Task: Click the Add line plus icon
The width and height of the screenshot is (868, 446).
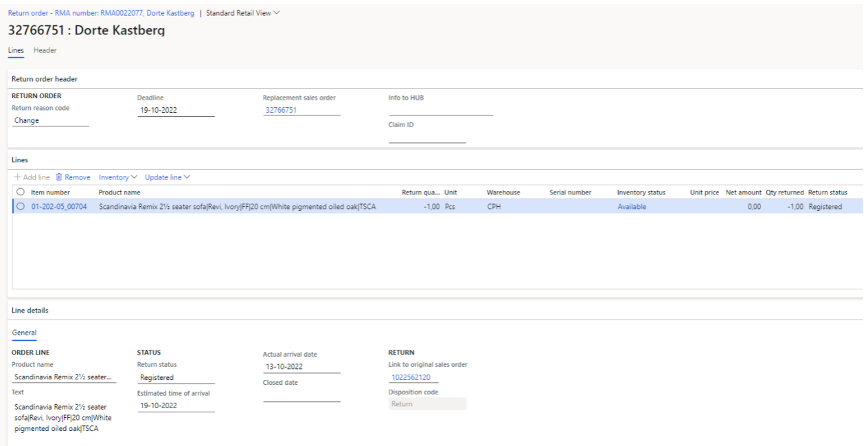Action: click(x=17, y=177)
